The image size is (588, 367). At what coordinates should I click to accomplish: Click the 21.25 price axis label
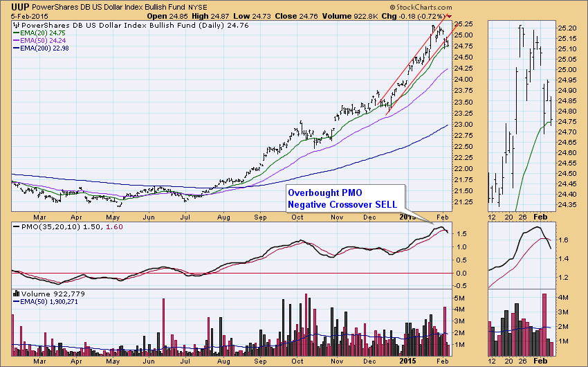[463, 202]
